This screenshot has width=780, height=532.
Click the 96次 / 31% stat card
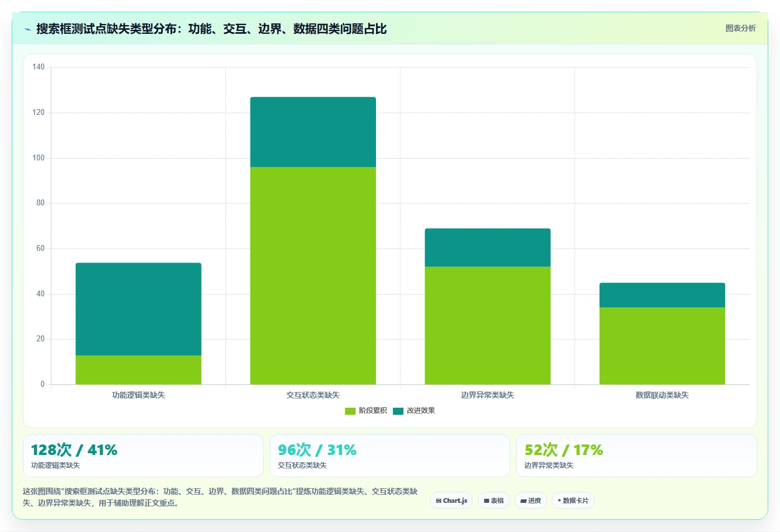click(390, 456)
